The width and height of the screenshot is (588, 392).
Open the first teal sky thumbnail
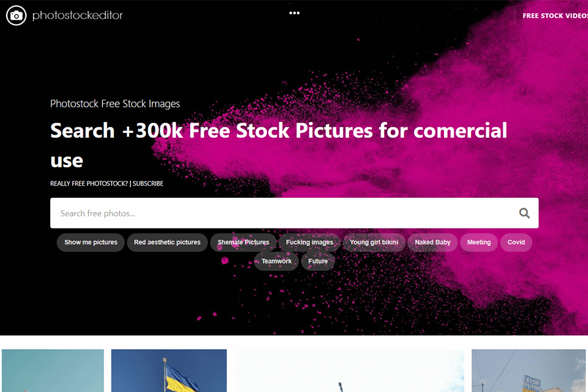click(53, 371)
